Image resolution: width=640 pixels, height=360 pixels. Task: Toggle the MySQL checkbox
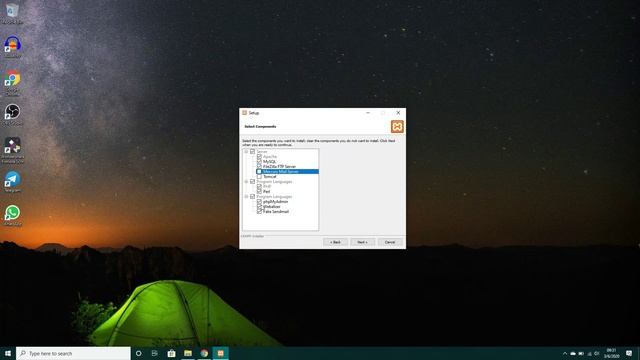[259, 162]
